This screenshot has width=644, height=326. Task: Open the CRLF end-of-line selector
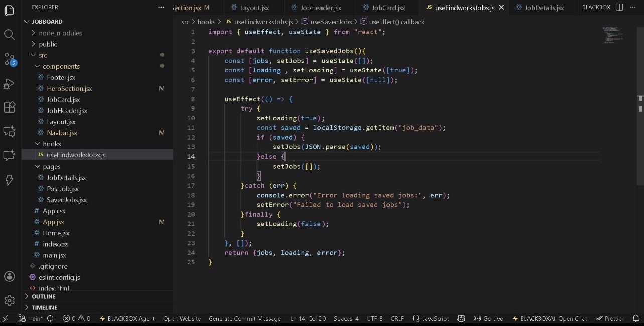pyautogui.click(x=397, y=318)
